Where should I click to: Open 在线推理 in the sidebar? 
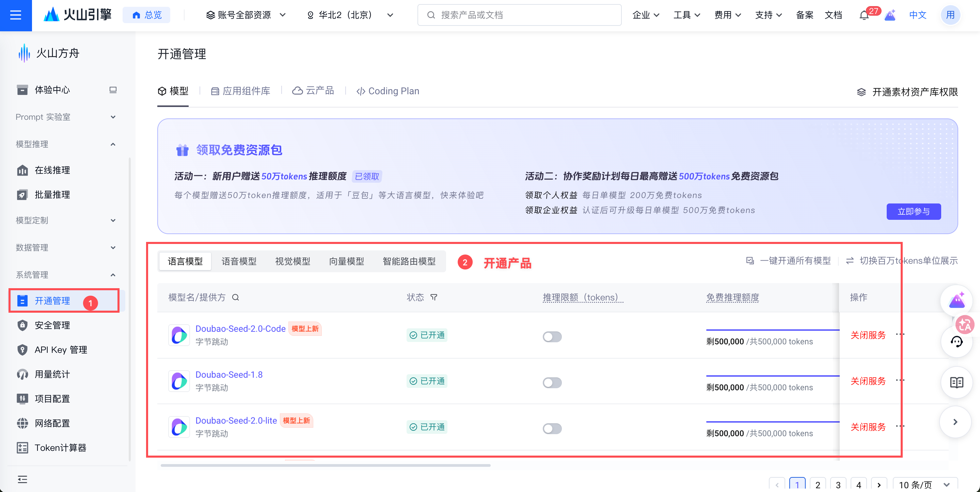(x=52, y=170)
